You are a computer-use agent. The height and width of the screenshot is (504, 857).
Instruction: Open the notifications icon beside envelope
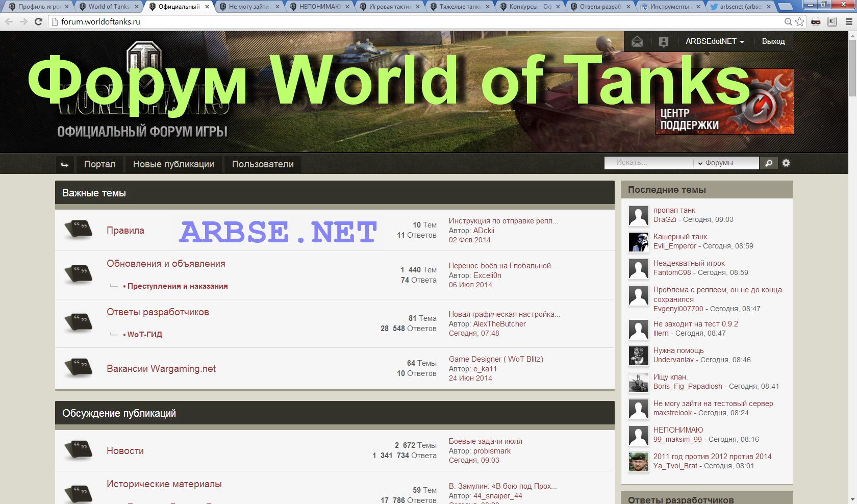click(663, 41)
